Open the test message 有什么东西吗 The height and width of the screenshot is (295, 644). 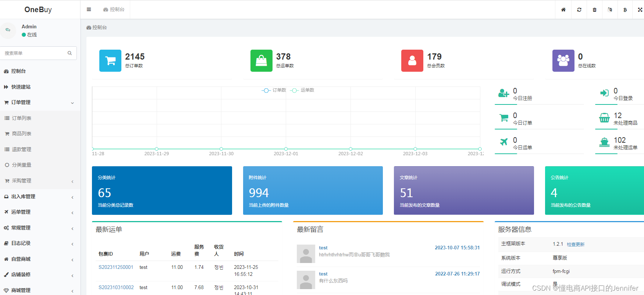[333, 281]
